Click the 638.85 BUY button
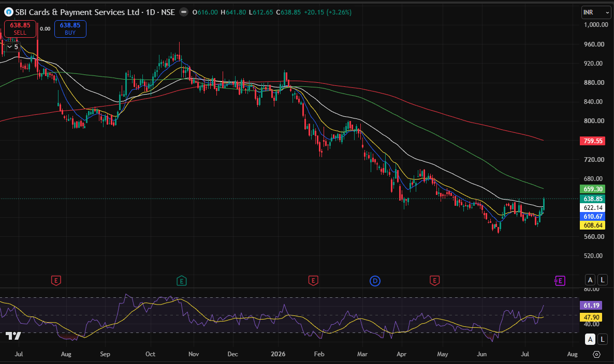This screenshot has width=614, height=364. 70,29
